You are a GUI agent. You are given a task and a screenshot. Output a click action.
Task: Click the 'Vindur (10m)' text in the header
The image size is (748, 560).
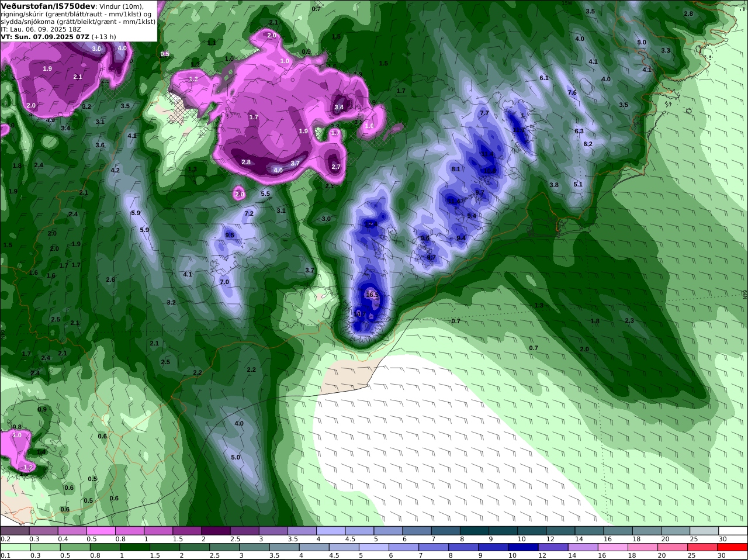tap(122, 6)
